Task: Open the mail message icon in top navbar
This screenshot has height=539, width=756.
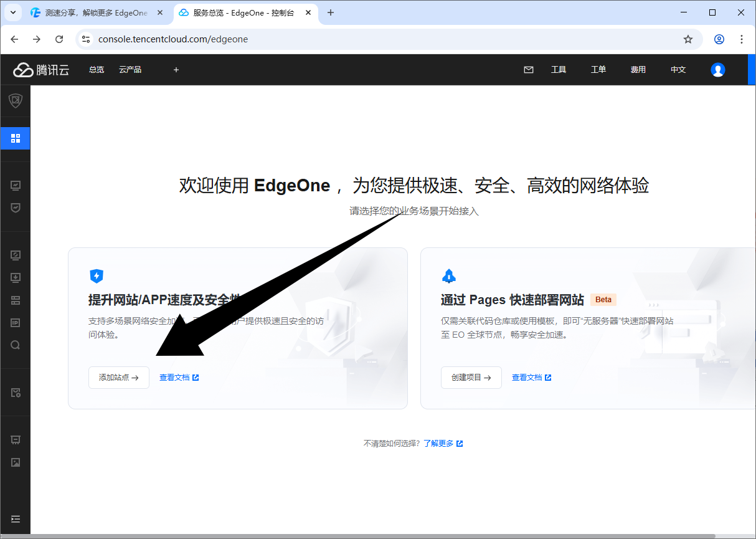Action: 529,69
